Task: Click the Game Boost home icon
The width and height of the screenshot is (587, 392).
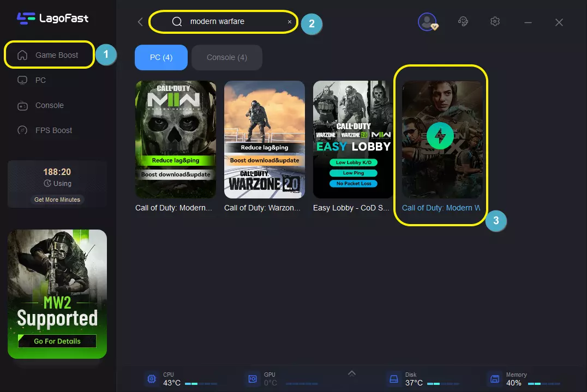Action: (22, 55)
